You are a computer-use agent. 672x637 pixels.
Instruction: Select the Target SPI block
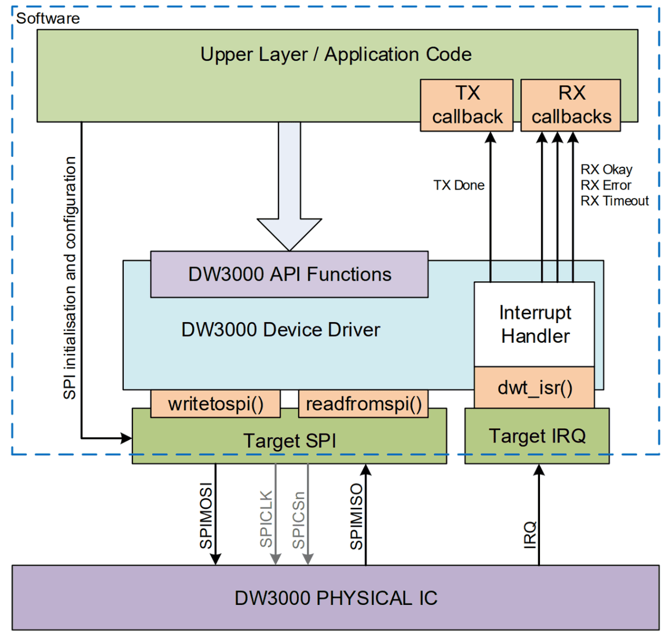click(x=289, y=440)
